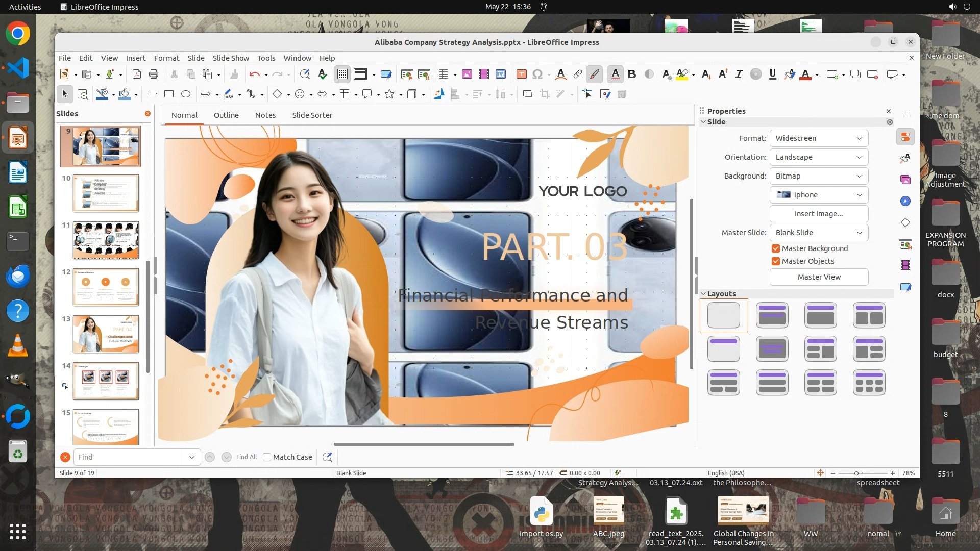Open the Format dropdown showing Widescreen
This screenshot has width=980, height=551.
click(x=819, y=138)
